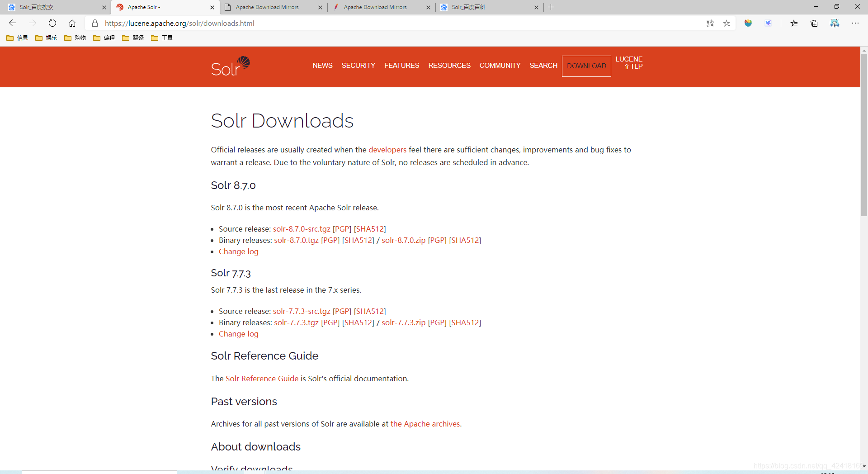
Task: Follow the developers link
Action: [387, 150]
